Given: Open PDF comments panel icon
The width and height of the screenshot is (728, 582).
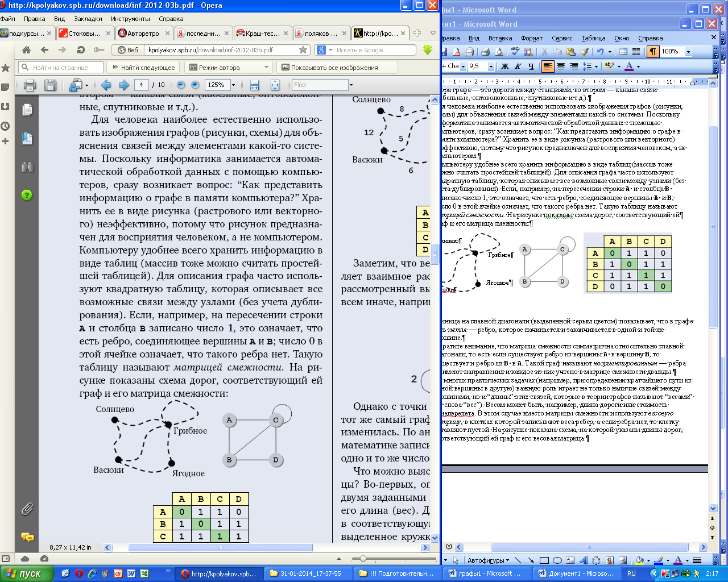Looking at the screenshot, I should pyautogui.click(x=27, y=537).
